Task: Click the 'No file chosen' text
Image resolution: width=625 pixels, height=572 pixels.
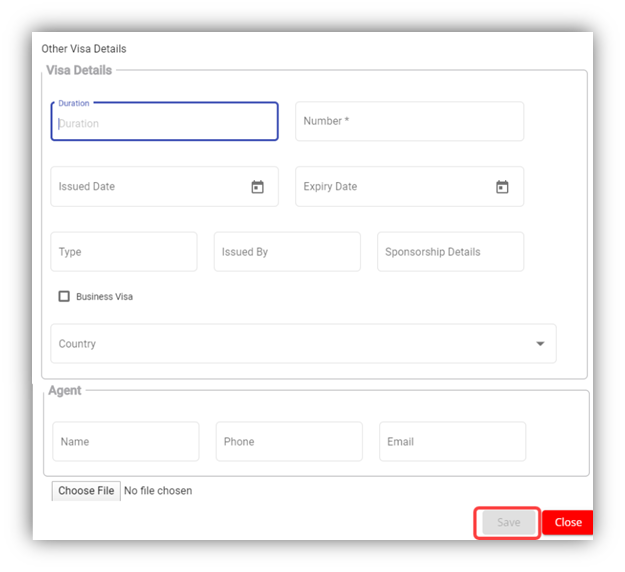Action: (x=158, y=491)
